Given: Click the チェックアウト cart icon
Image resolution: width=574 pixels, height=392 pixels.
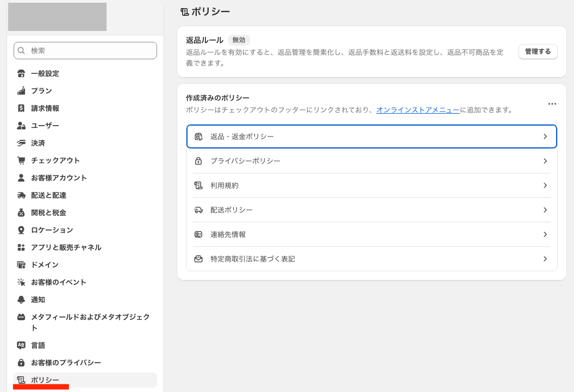Looking at the screenshot, I should click(x=21, y=160).
